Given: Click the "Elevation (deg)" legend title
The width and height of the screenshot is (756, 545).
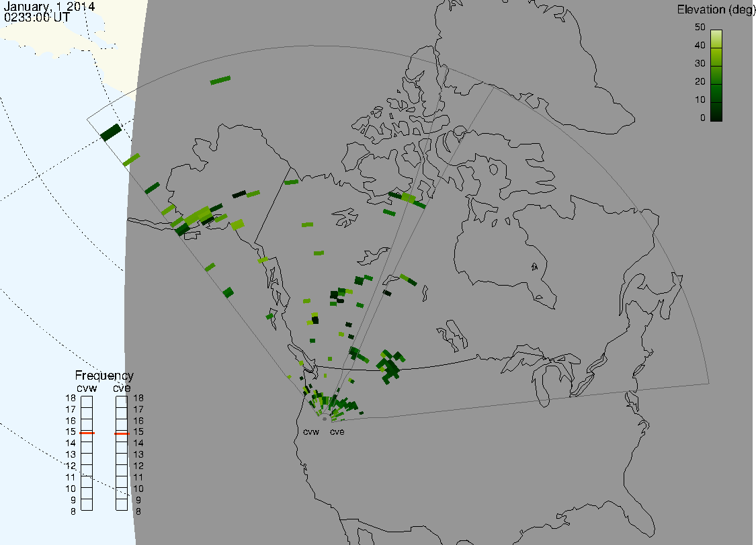Looking at the screenshot, I should pos(716,9).
